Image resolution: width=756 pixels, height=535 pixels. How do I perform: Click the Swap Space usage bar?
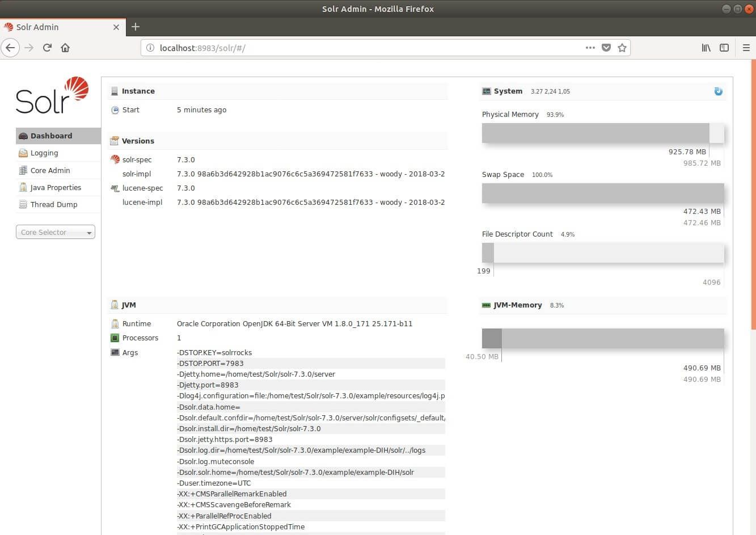[603, 193]
